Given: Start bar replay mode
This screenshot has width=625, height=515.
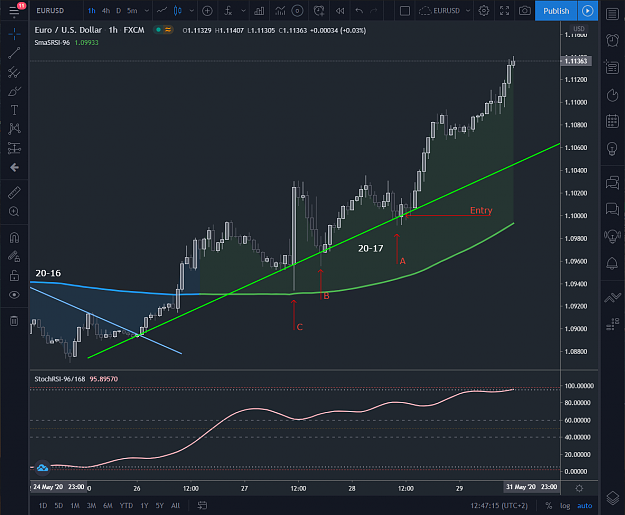Looking at the screenshot, I should click(x=340, y=11).
